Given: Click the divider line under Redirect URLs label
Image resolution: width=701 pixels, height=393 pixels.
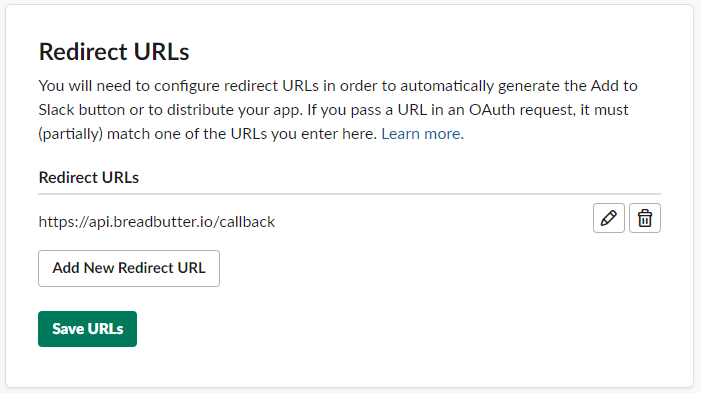Looking at the screenshot, I should point(350,194).
